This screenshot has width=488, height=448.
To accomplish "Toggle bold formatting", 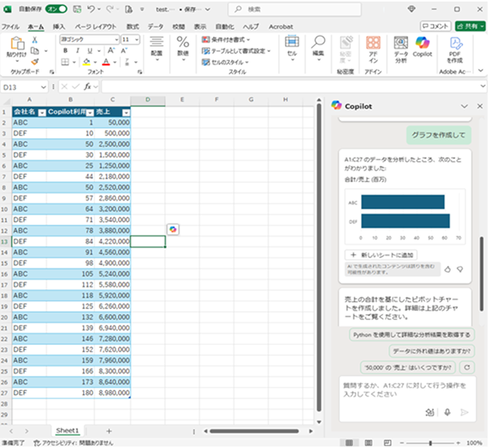I will point(65,50).
